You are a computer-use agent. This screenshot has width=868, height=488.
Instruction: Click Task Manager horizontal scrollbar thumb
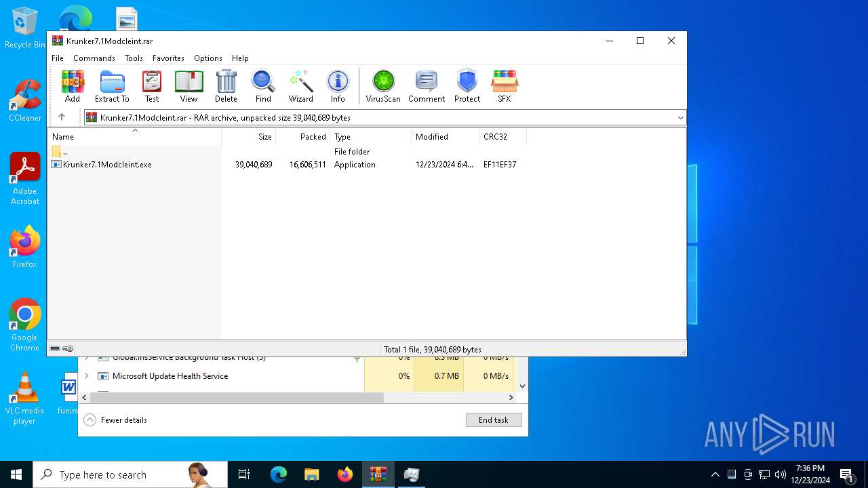[237, 397]
